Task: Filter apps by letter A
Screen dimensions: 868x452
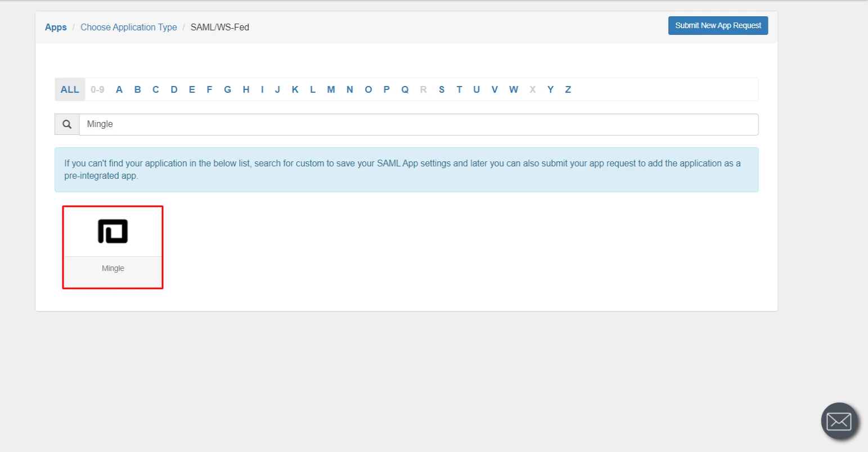Action: tap(119, 89)
